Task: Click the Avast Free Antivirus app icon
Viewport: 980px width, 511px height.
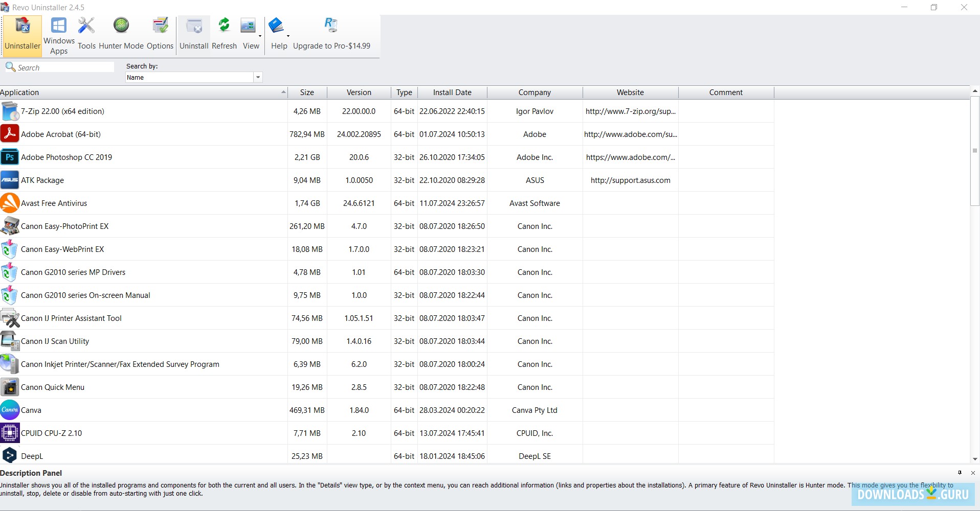Action: click(9, 203)
